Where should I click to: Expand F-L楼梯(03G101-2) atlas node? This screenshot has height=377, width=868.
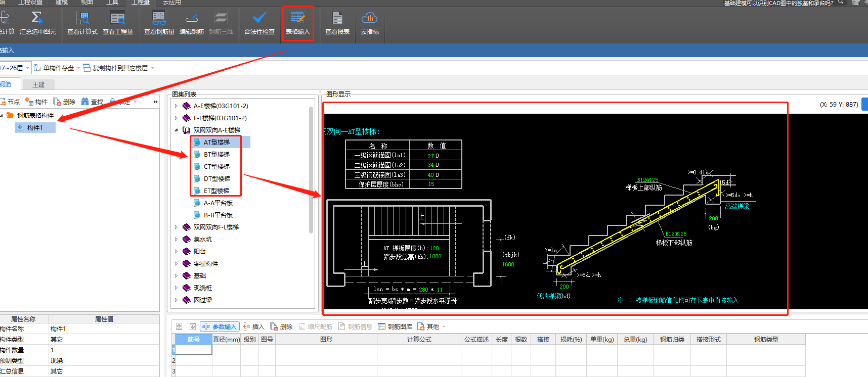[x=177, y=118]
